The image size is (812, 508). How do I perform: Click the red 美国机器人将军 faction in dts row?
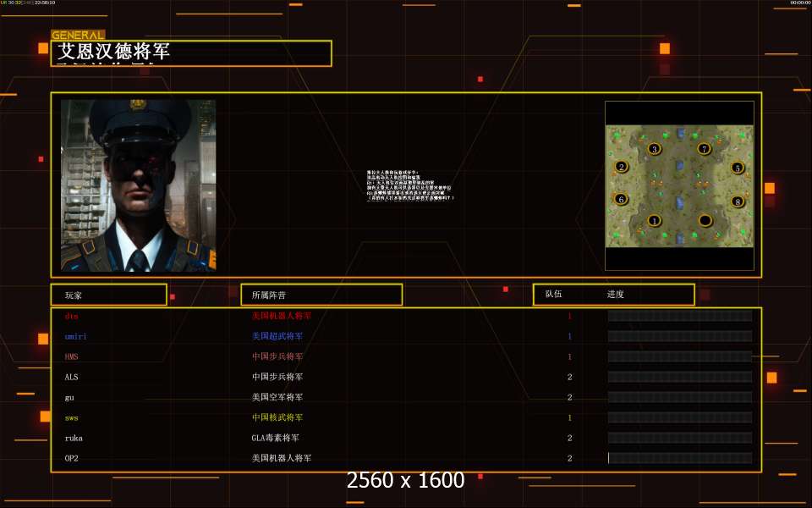pyautogui.click(x=282, y=316)
